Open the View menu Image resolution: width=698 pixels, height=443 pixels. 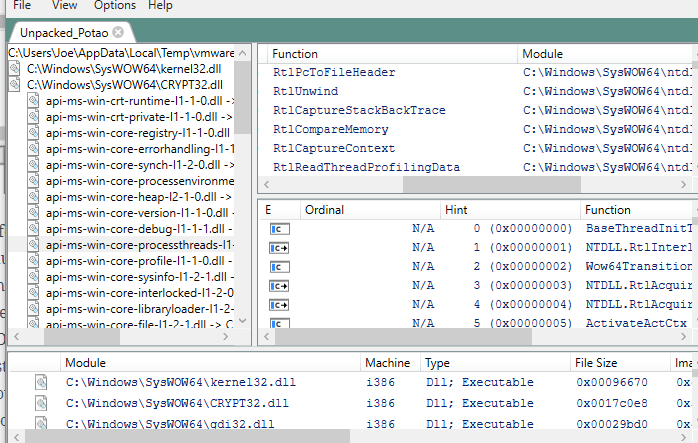[x=64, y=5]
